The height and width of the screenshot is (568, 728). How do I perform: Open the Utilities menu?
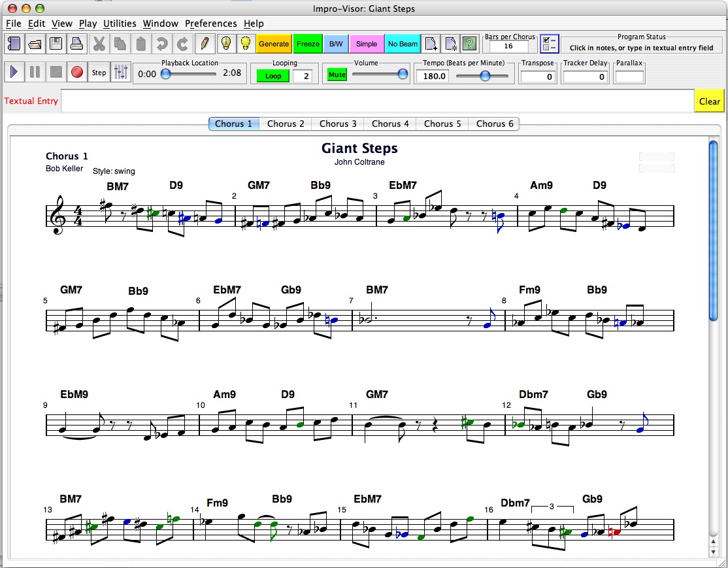tap(120, 24)
